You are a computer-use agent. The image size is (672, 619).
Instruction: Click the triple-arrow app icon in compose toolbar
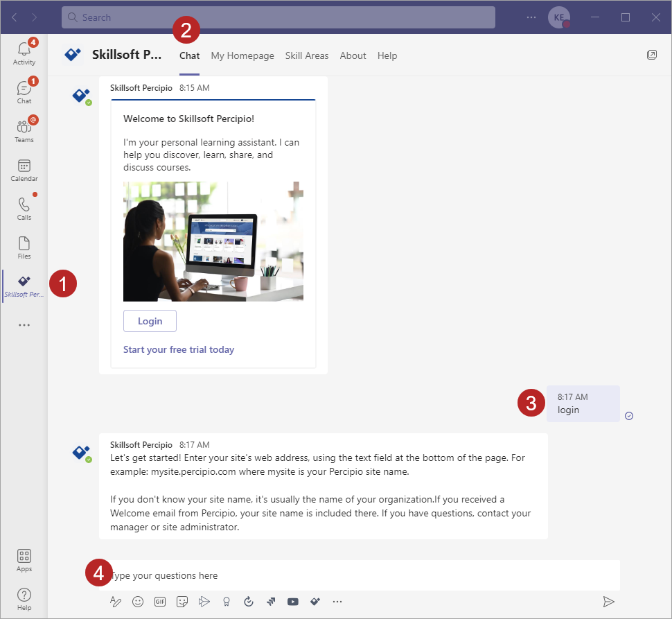(x=271, y=602)
